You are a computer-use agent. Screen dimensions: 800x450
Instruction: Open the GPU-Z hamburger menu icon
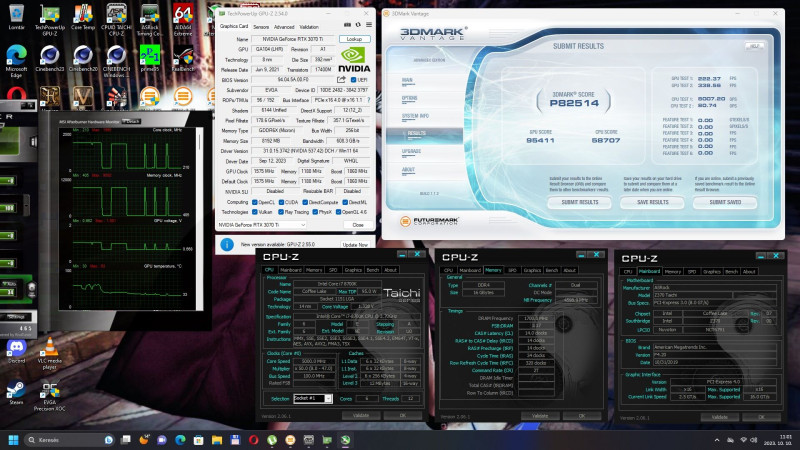pos(369,25)
